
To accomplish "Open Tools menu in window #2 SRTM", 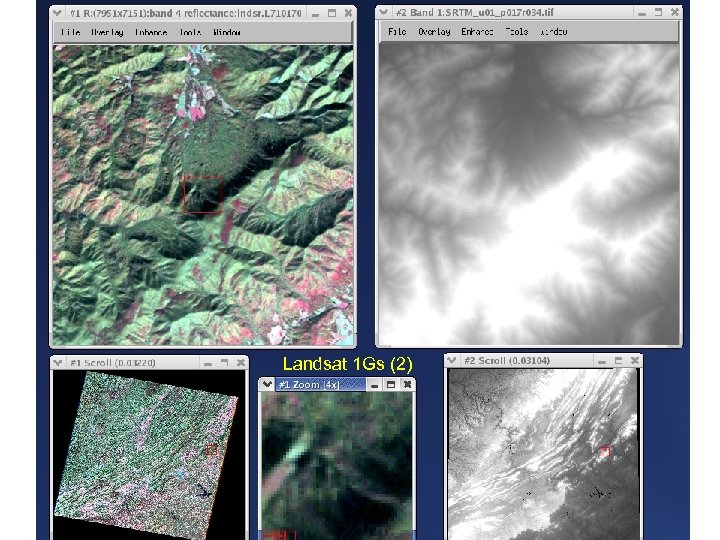I will [x=517, y=32].
